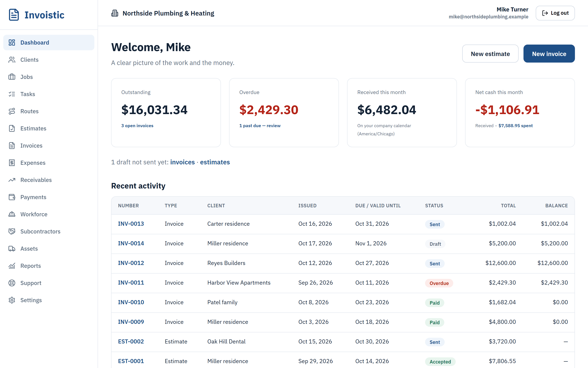Image resolution: width=588 pixels, height=368 pixels.
Task: Click the Routes icon in sidebar
Action: click(12, 111)
